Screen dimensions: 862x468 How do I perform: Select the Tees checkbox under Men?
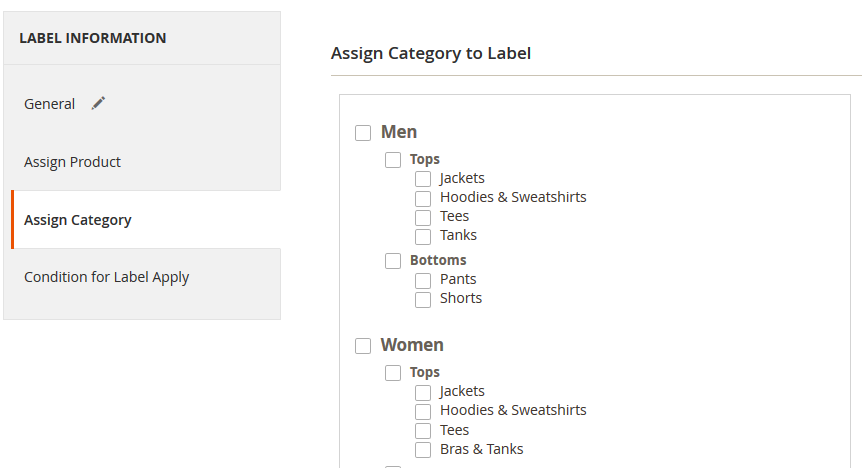pyautogui.click(x=423, y=217)
